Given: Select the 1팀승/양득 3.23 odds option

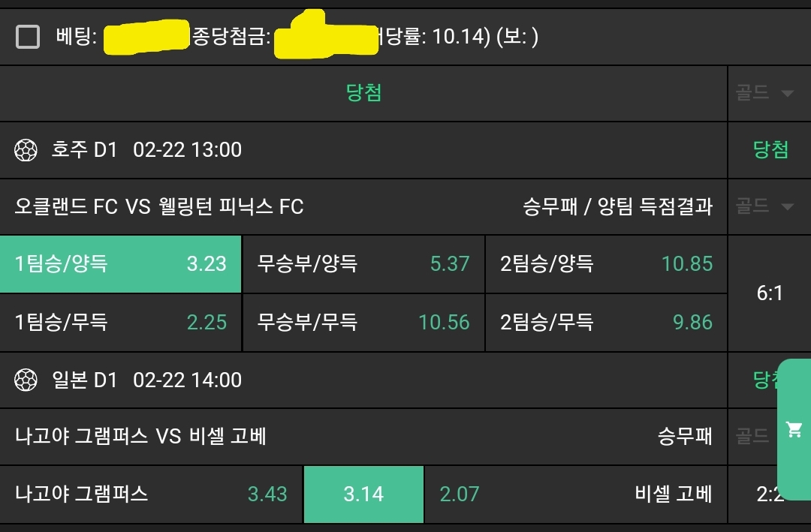Looking at the screenshot, I should click(121, 263).
